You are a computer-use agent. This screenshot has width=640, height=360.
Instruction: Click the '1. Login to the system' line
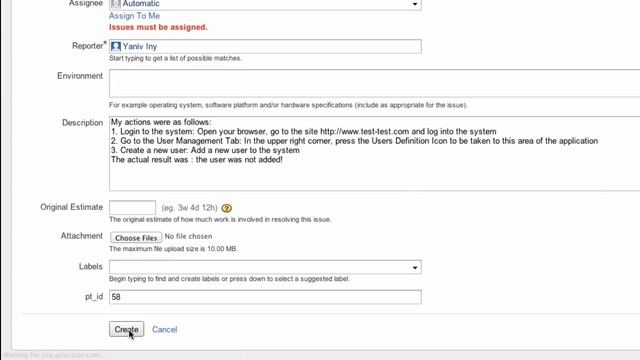pos(304,131)
